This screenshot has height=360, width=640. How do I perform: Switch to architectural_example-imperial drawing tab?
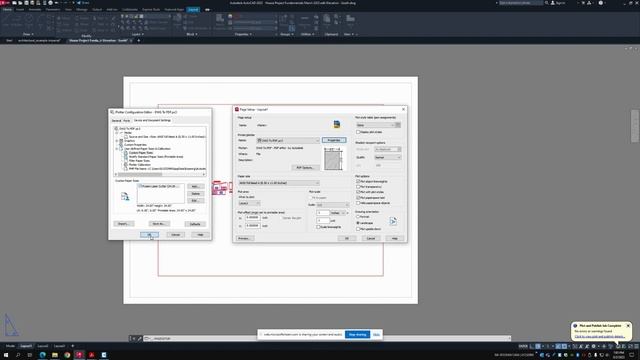coord(39,41)
